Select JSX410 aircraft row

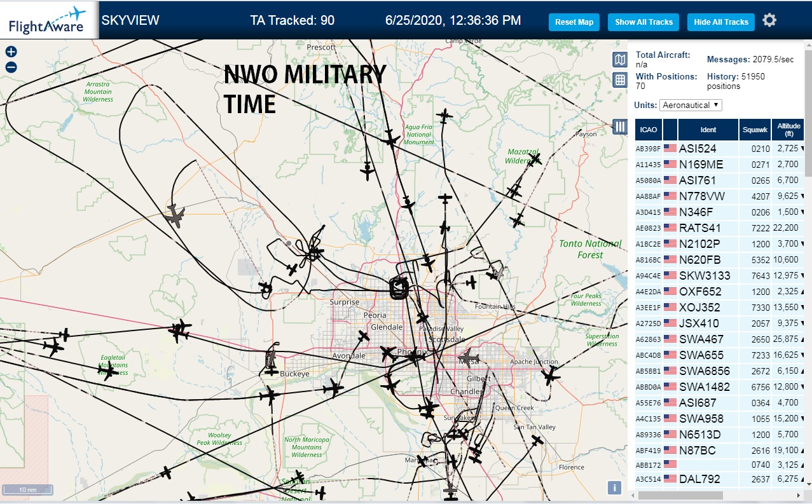pos(720,323)
